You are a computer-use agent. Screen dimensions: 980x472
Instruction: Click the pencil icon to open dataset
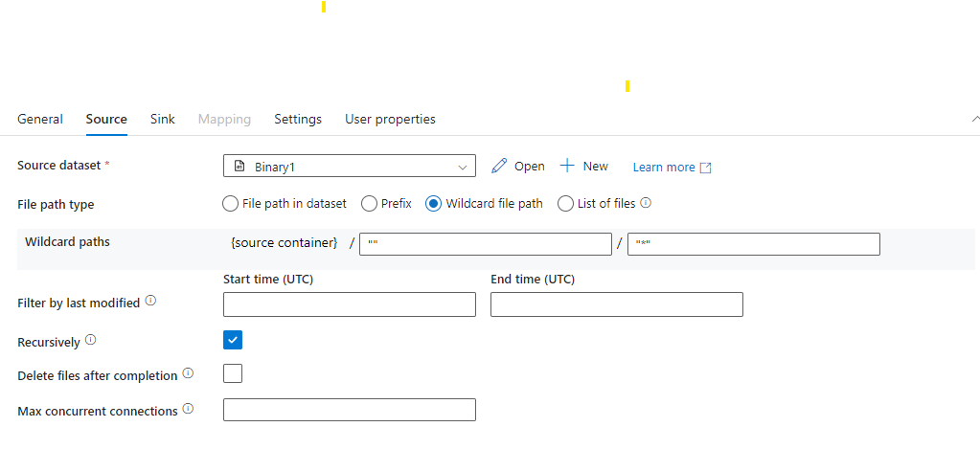click(x=499, y=166)
